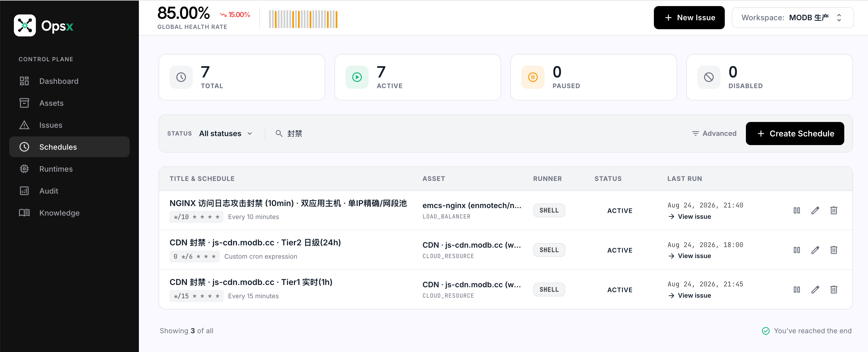Click the Schedules clock icon in sidebar

[x=24, y=147]
